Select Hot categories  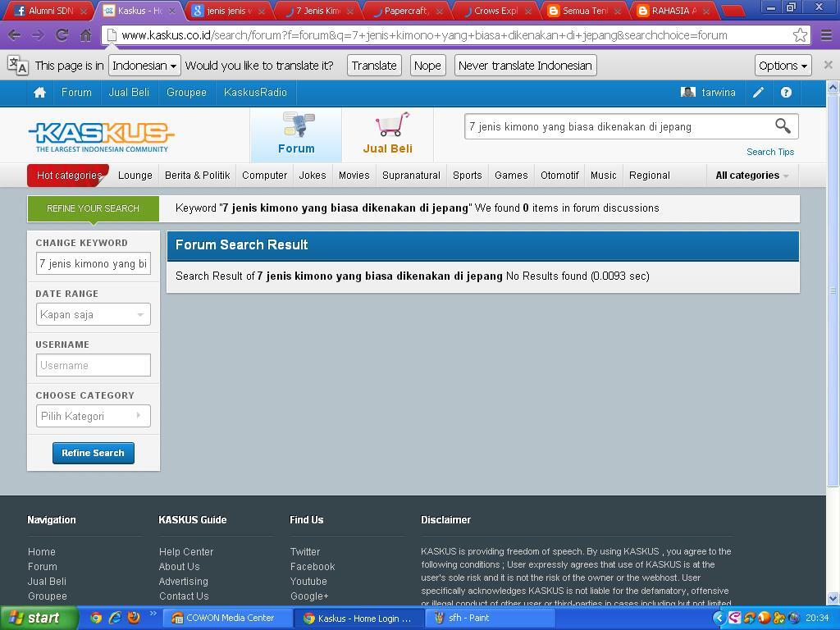click(68, 176)
